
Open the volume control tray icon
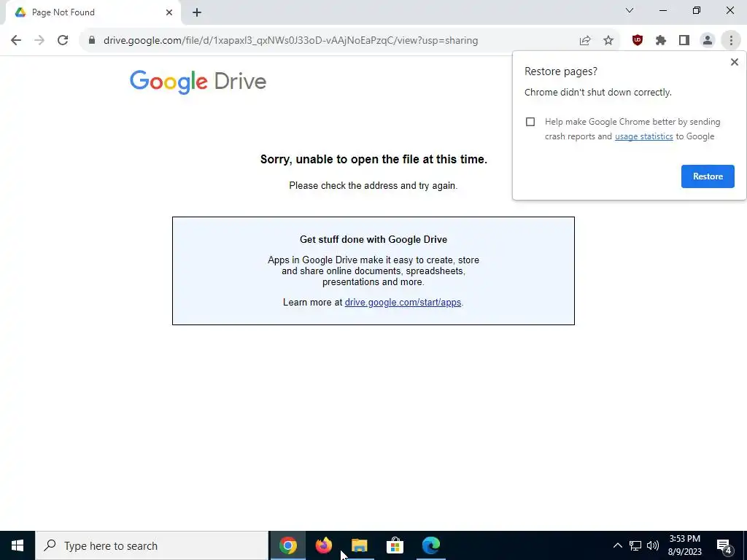(653, 545)
